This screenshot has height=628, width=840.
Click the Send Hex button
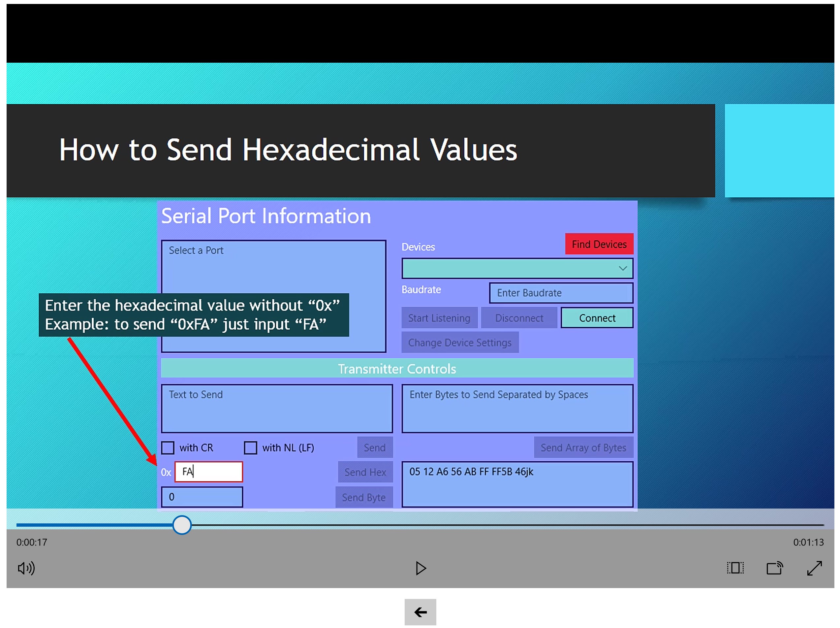tap(365, 472)
